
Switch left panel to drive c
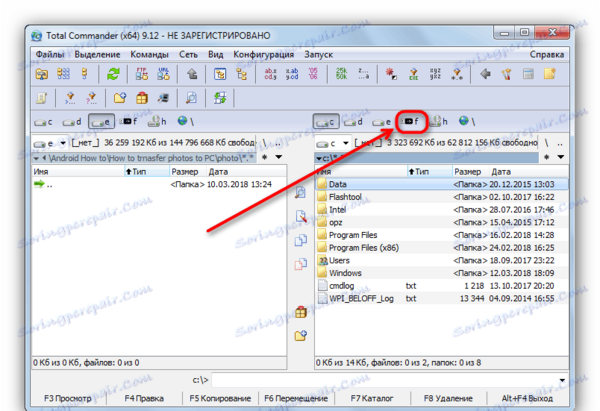tap(43, 122)
